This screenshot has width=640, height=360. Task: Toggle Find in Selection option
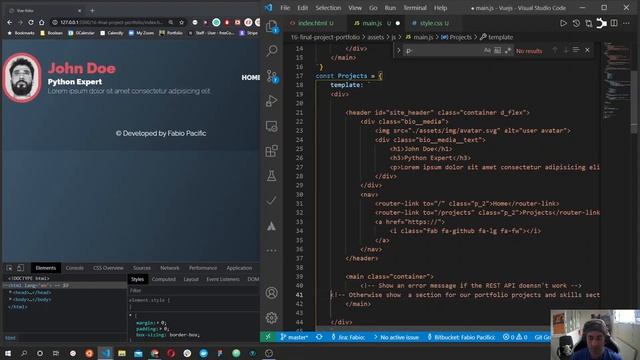tap(576, 50)
